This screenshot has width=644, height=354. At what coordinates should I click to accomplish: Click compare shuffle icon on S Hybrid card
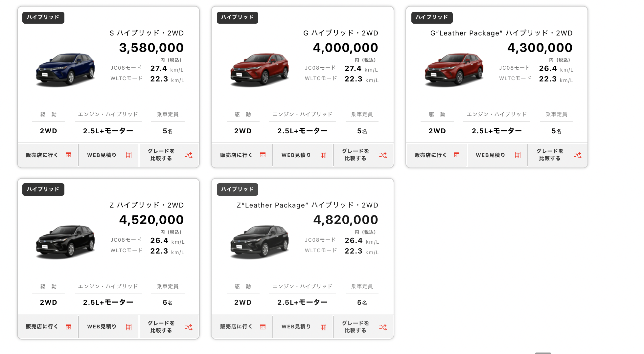coord(188,155)
